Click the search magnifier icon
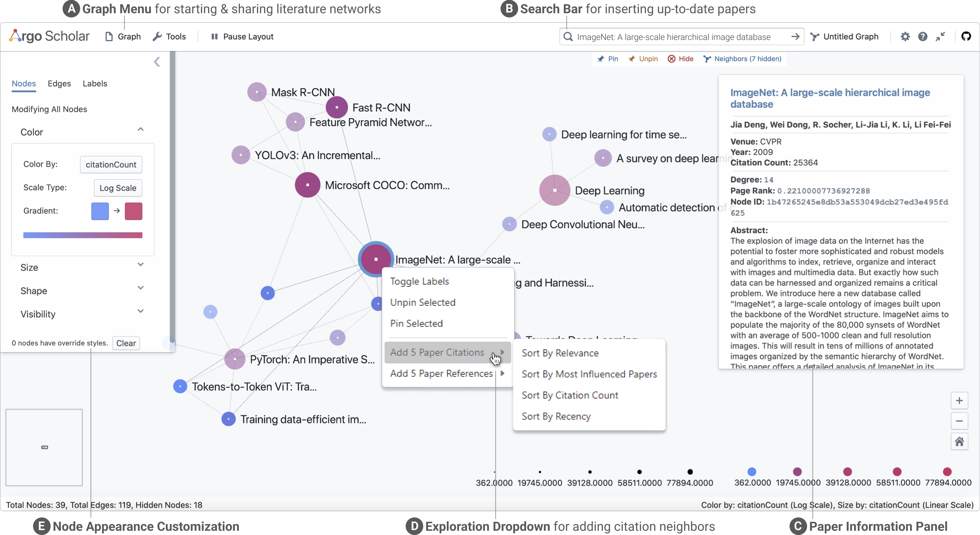Viewport: 980px width, 535px height. point(568,36)
